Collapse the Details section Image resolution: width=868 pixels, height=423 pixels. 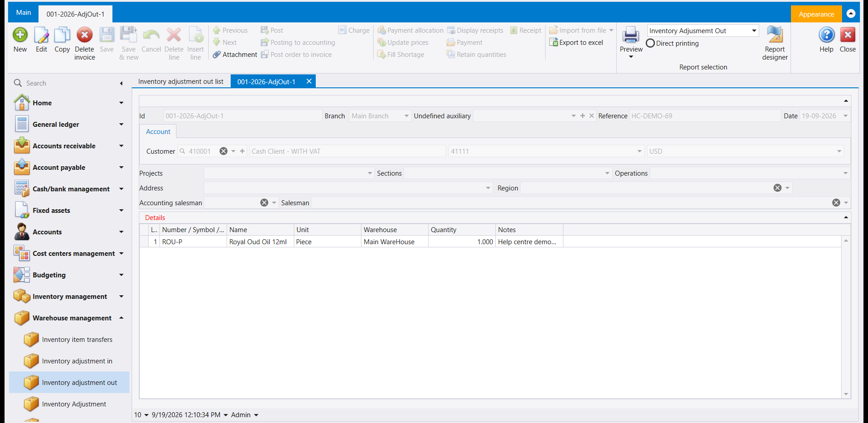point(846,217)
